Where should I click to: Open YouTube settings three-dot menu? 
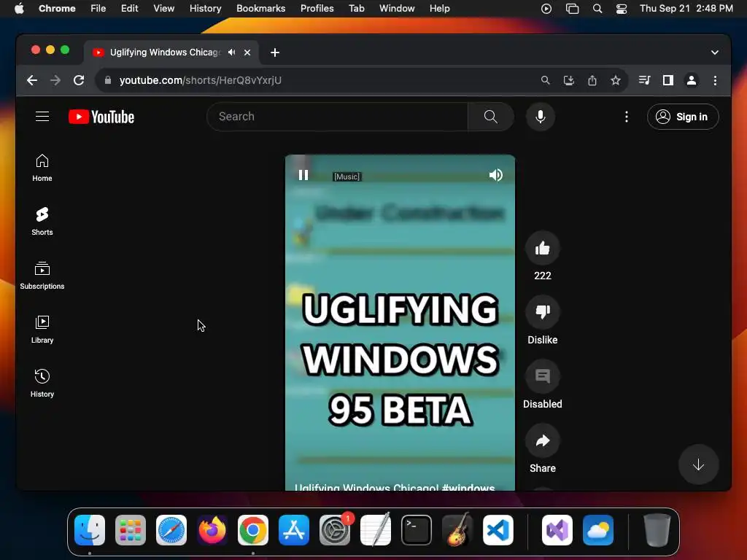[x=627, y=117]
